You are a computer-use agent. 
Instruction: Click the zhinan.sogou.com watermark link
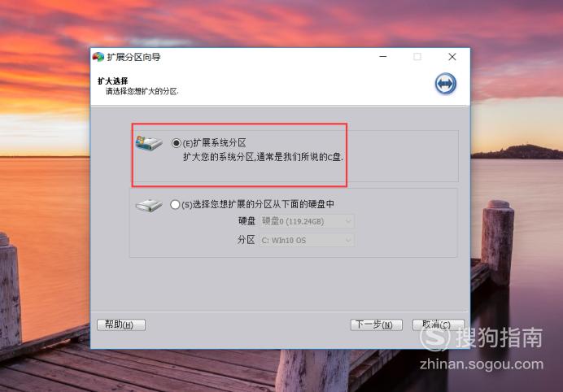(x=482, y=364)
